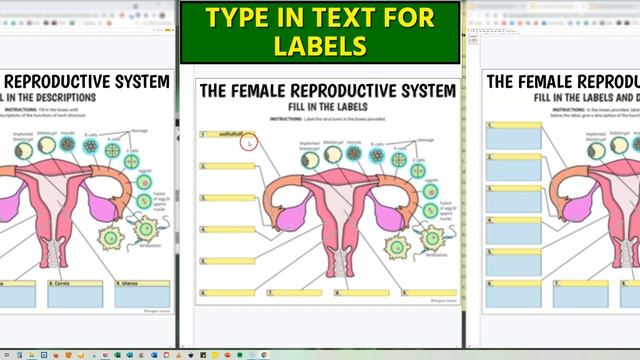Select description box under Cervix in left window

(75, 297)
